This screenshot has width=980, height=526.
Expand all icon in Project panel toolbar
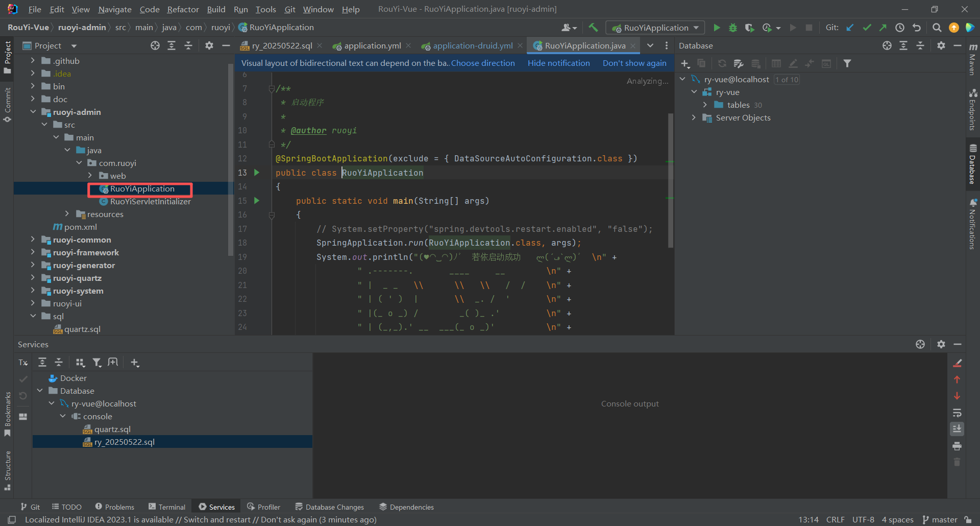click(171, 45)
